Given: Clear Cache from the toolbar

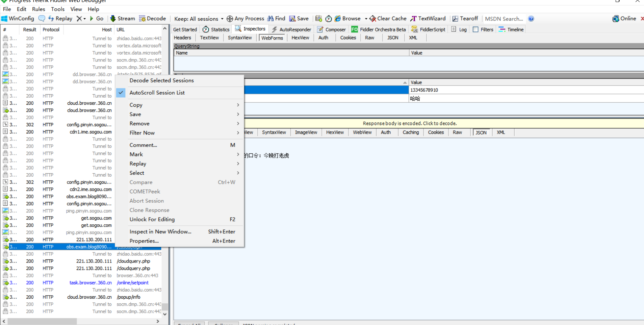Looking at the screenshot, I should [388, 19].
